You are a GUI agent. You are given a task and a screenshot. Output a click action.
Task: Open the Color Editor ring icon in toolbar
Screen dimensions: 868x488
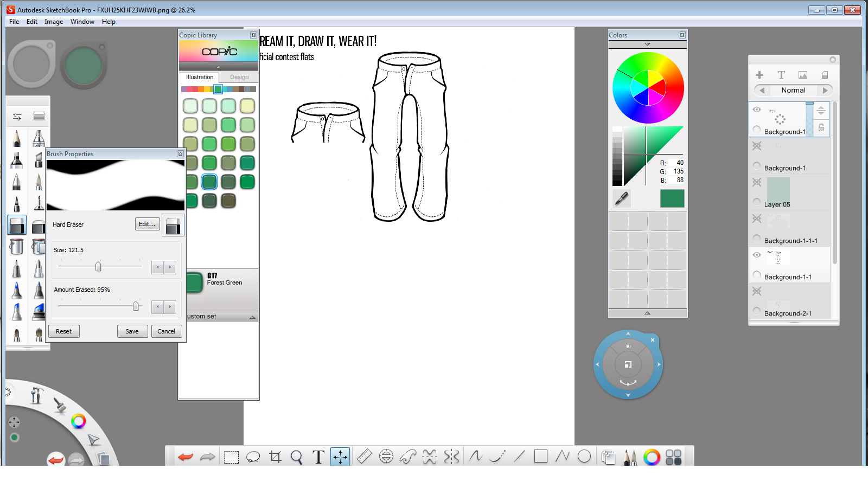click(652, 457)
